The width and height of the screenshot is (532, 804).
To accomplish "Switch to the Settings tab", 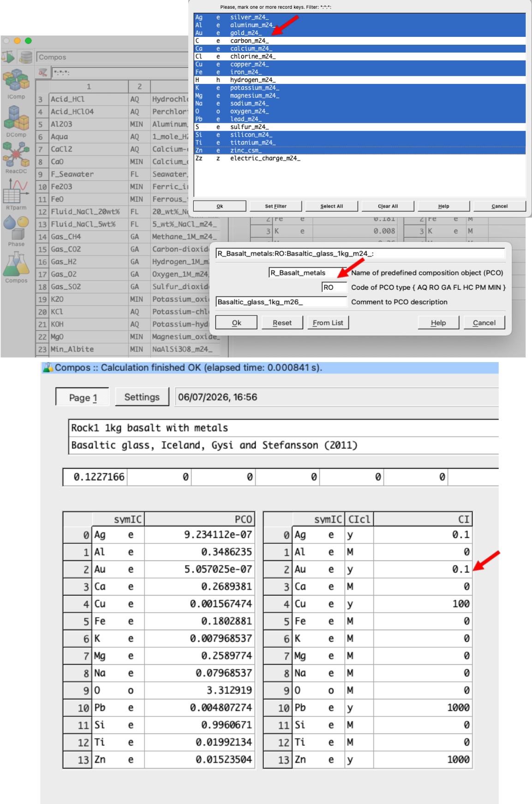I will coord(142,397).
